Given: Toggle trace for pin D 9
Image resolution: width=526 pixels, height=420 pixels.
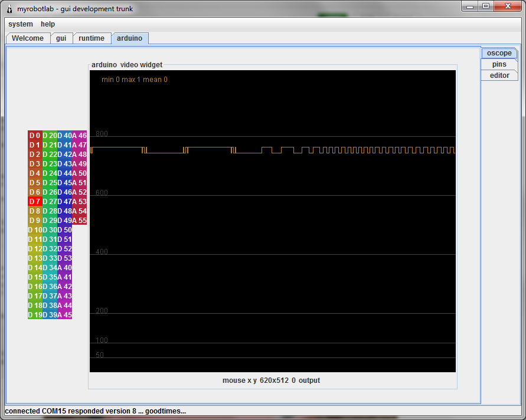Looking at the screenshot, I should [x=35, y=220].
